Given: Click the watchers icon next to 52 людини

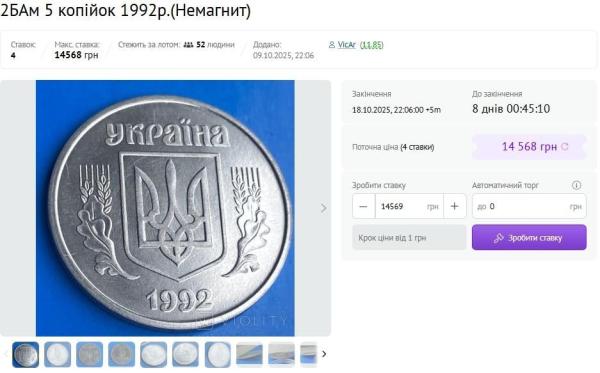Looking at the screenshot, I should click(x=188, y=45).
